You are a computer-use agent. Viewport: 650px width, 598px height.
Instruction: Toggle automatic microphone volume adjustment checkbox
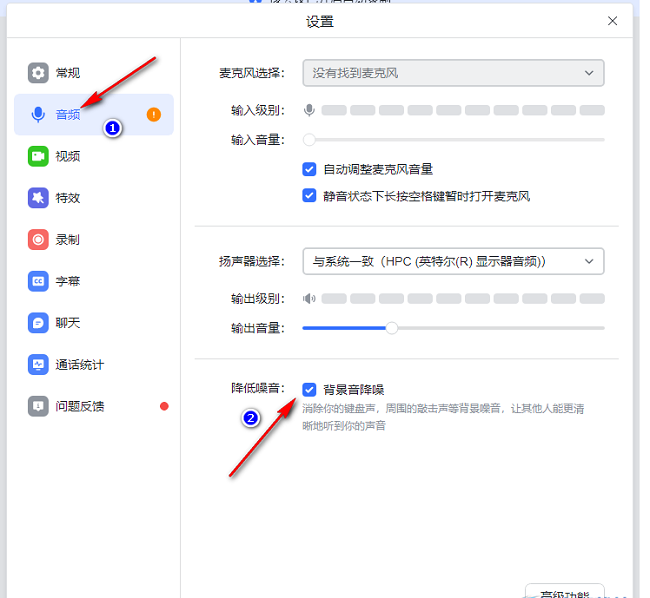pos(310,169)
